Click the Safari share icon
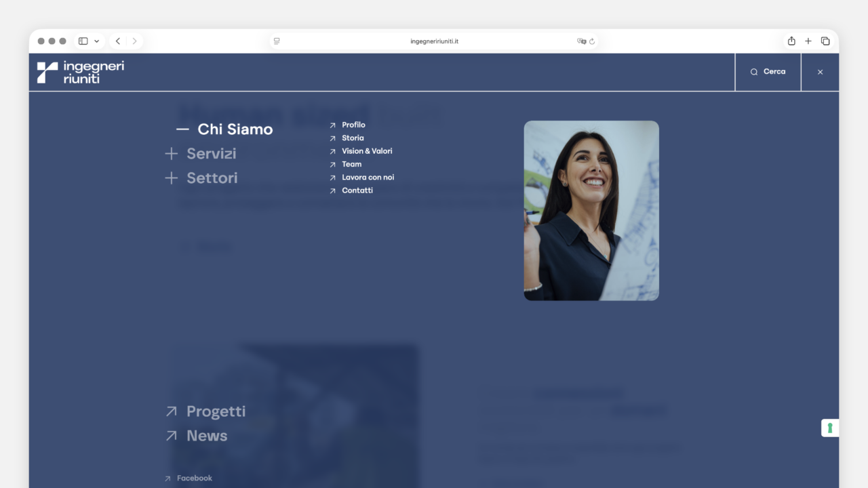The image size is (868, 488). point(791,41)
